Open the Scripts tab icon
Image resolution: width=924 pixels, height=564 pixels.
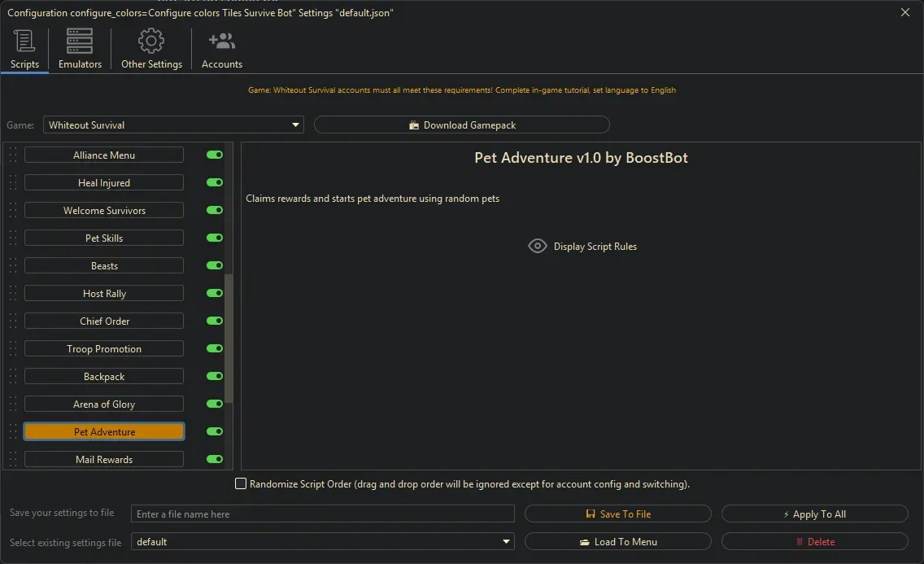click(24, 41)
